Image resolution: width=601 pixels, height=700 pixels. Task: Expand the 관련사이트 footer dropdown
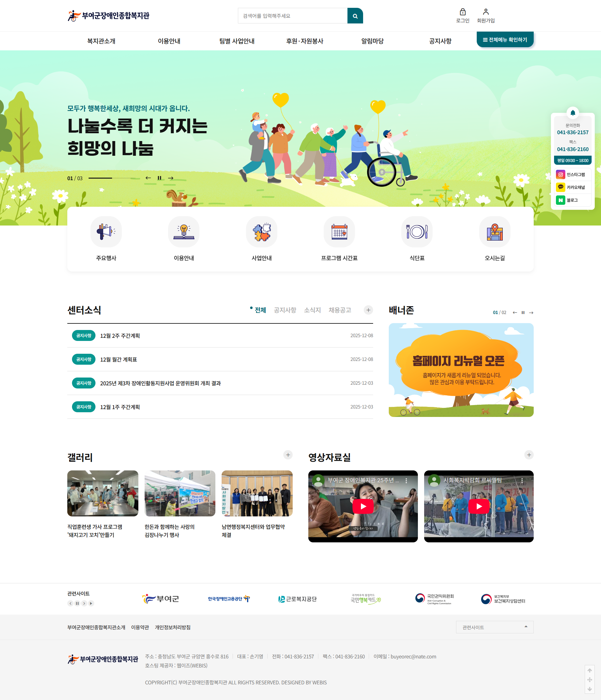click(x=494, y=627)
